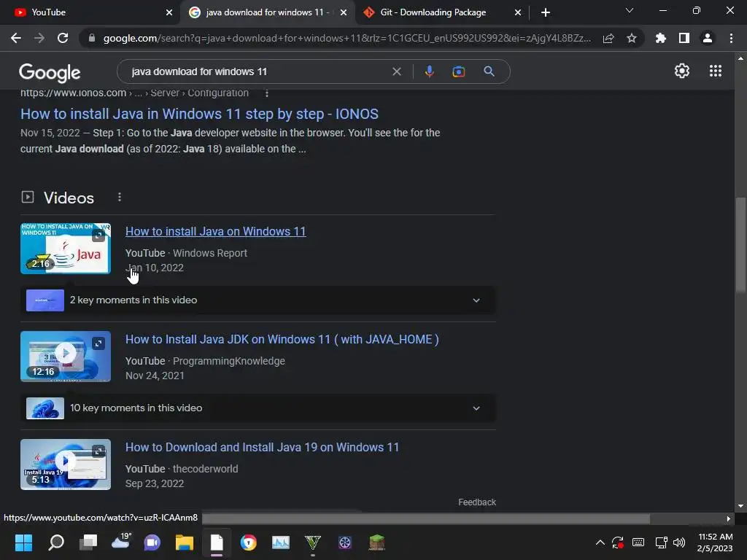
Task: Open more options beside Videos heading
Action: 120,197
